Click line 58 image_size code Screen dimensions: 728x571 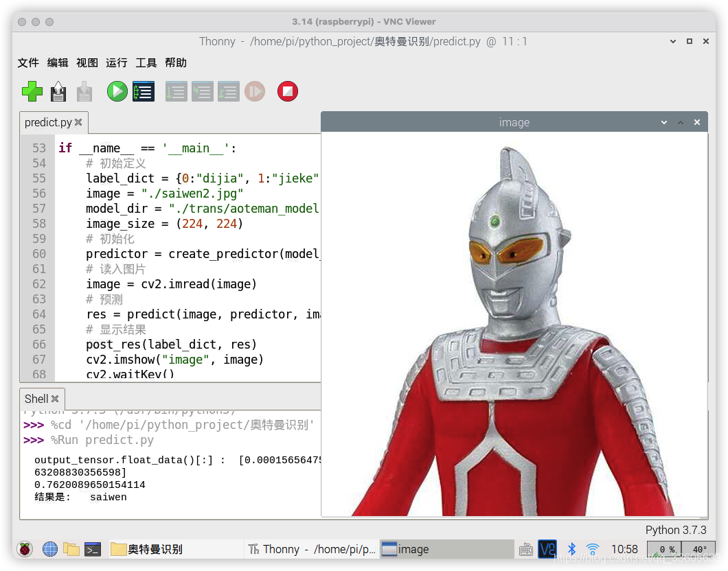(164, 224)
